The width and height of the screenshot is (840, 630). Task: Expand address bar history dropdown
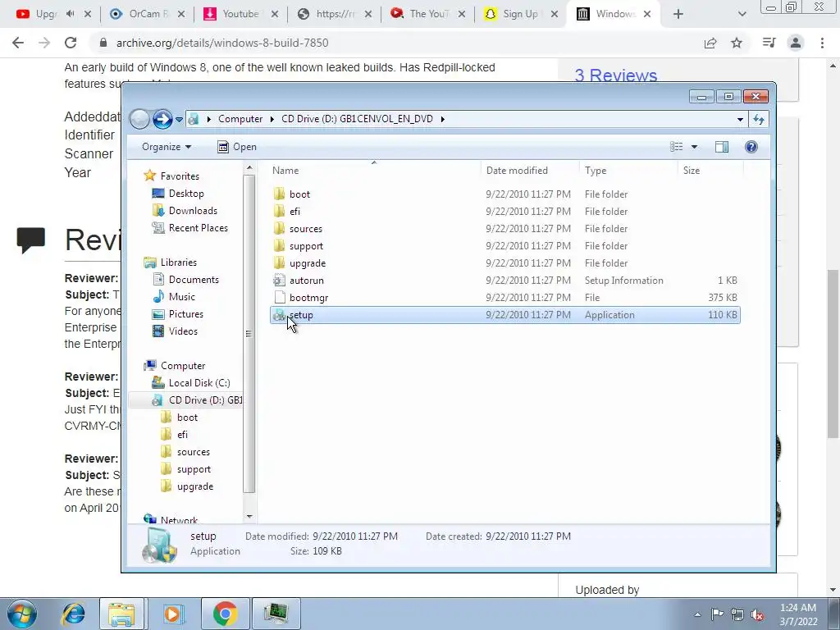[740, 120]
